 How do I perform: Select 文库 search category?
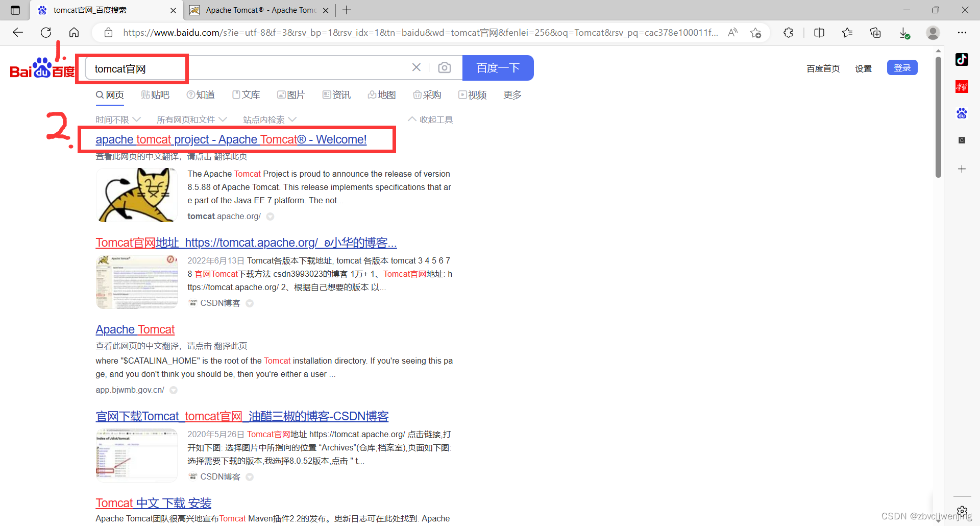246,95
